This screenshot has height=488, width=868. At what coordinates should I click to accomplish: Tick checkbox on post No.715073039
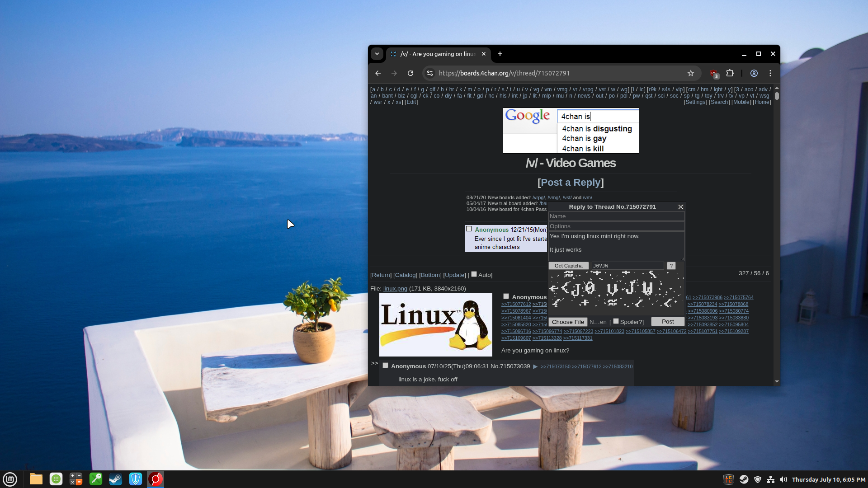coord(385,366)
